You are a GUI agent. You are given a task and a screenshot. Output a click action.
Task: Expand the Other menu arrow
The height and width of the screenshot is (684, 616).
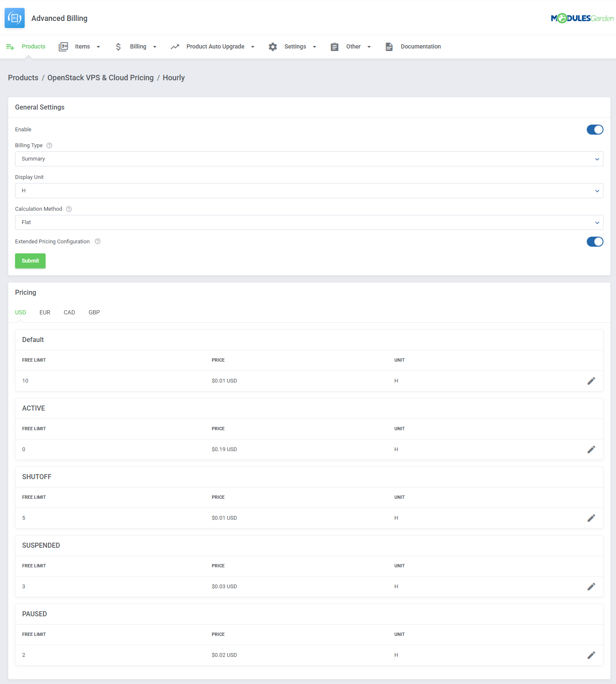[x=369, y=47]
